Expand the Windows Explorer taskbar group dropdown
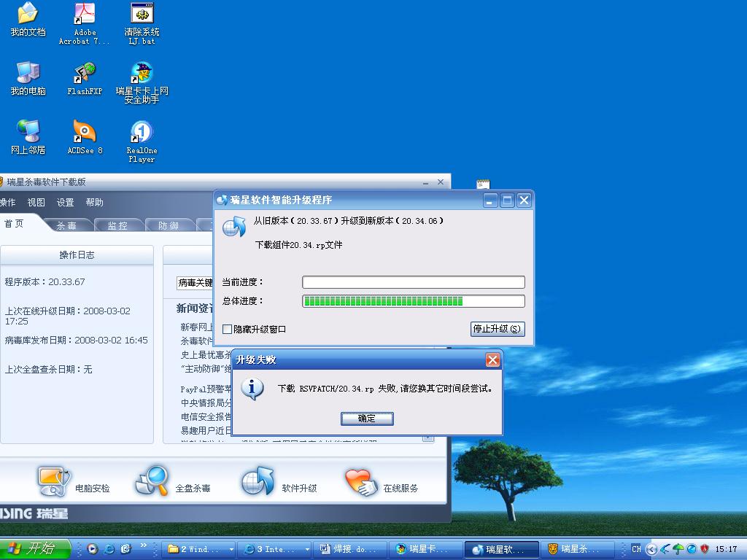This screenshot has height=560, width=747. (232, 549)
